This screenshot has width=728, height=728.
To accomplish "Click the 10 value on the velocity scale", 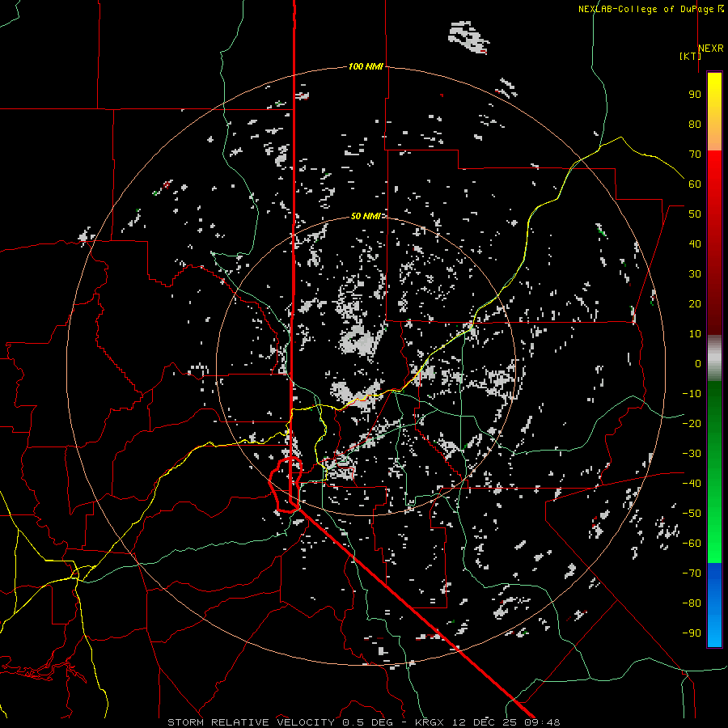I will 695,334.
